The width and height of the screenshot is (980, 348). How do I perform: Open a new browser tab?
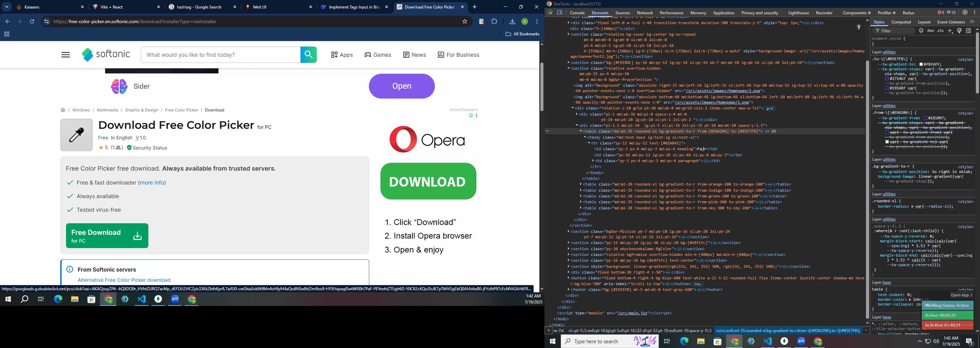(474, 7)
